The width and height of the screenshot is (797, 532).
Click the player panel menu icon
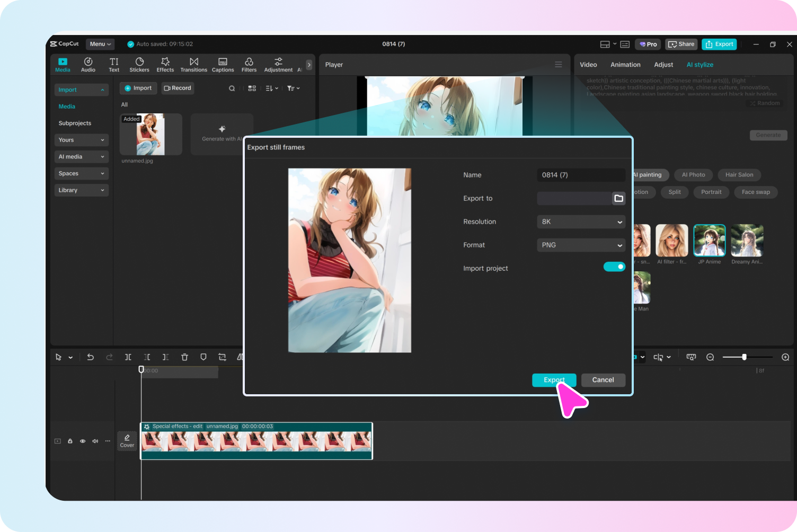point(559,65)
